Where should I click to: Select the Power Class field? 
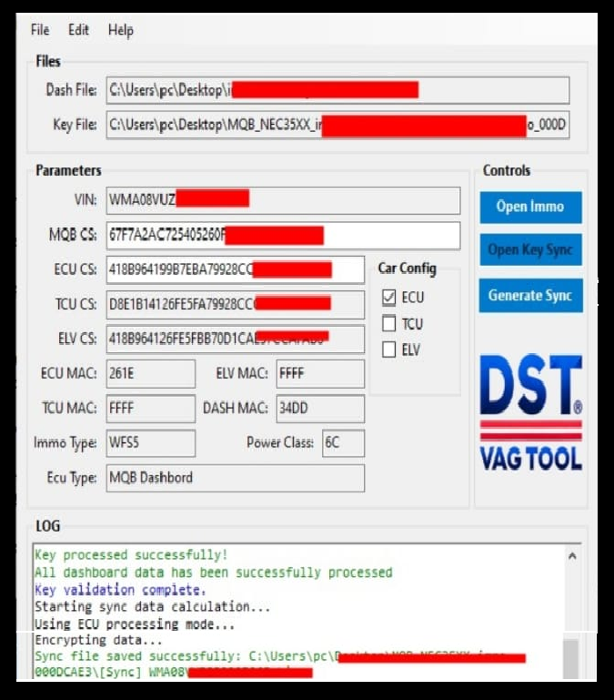343,443
